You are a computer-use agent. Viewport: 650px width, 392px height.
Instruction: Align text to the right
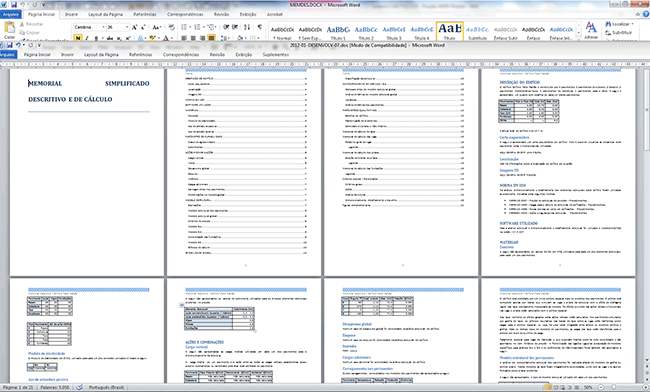pyautogui.click(x=202, y=38)
